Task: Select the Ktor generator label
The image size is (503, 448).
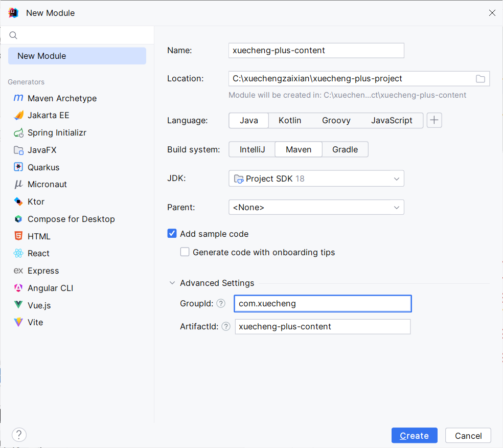Action: [x=36, y=201]
